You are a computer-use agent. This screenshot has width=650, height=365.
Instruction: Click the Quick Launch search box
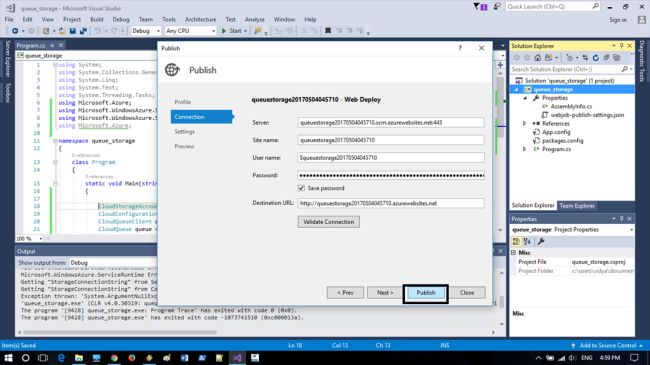tap(553, 7)
